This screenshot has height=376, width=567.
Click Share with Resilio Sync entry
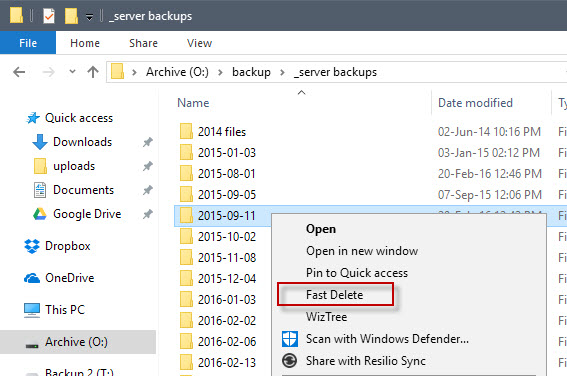366,361
